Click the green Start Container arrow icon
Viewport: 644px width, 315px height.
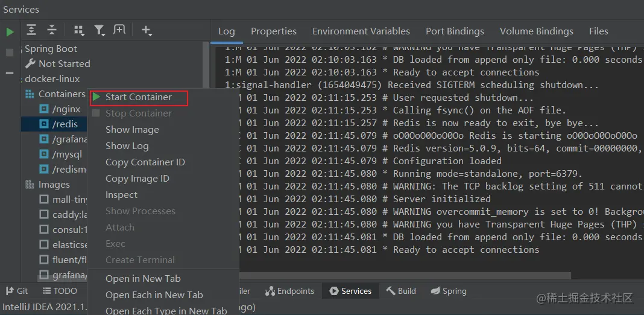click(x=96, y=97)
